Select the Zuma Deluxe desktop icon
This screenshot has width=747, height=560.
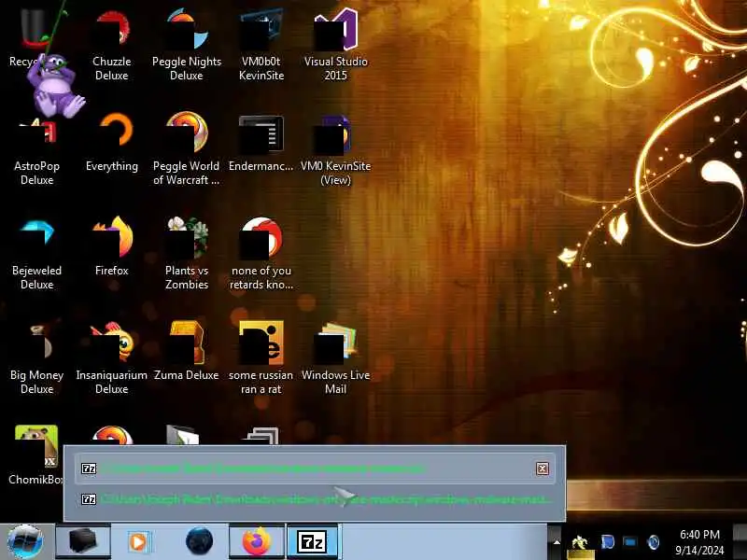tap(186, 352)
